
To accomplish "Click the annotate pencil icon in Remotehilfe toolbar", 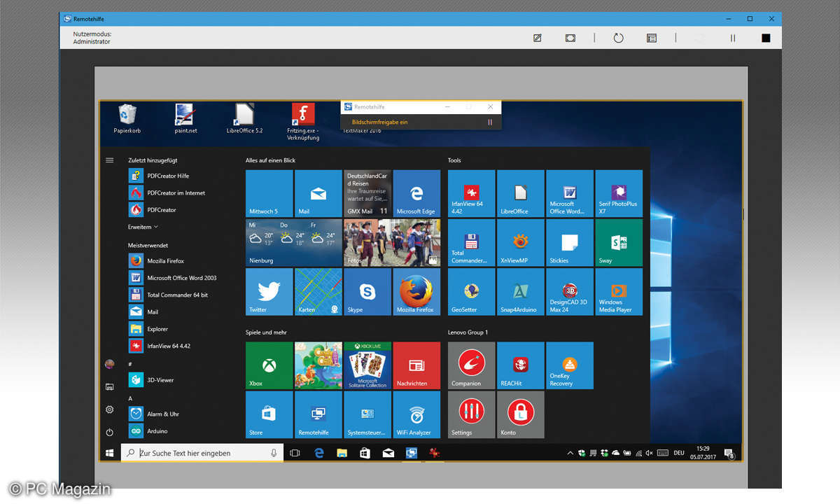I will [538, 38].
